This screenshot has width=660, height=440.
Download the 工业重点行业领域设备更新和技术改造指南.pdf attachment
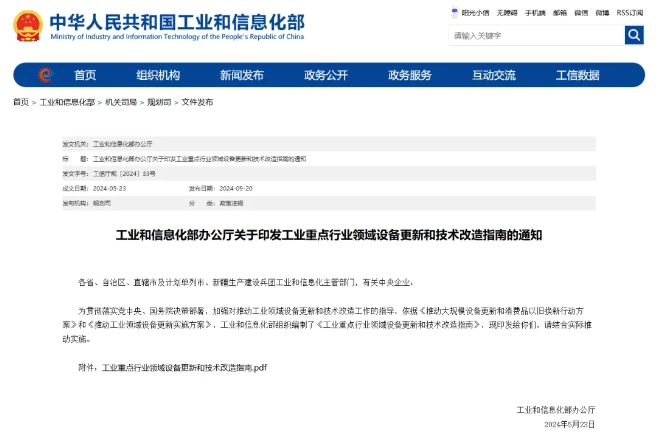click(184, 368)
